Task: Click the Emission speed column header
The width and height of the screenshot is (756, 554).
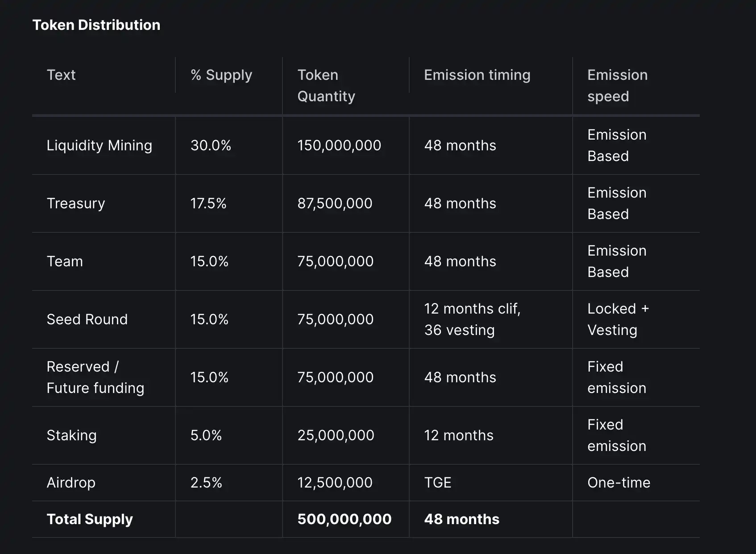Action: click(x=617, y=86)
